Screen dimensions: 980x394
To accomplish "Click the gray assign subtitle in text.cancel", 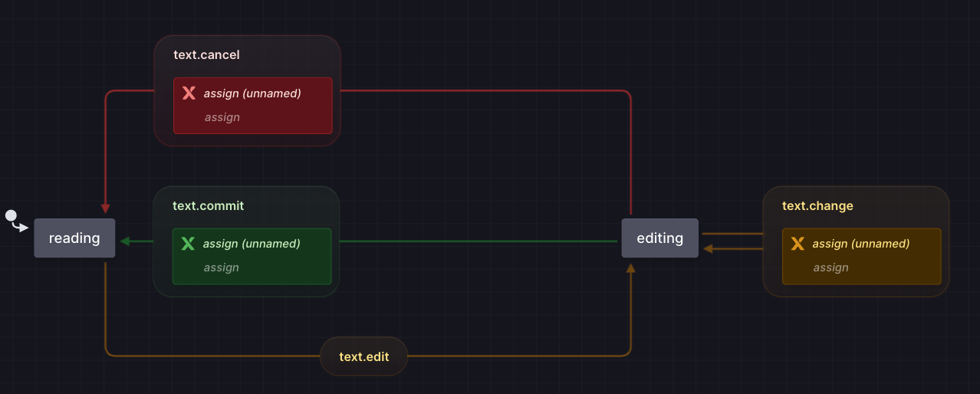I will pos(222,117).
